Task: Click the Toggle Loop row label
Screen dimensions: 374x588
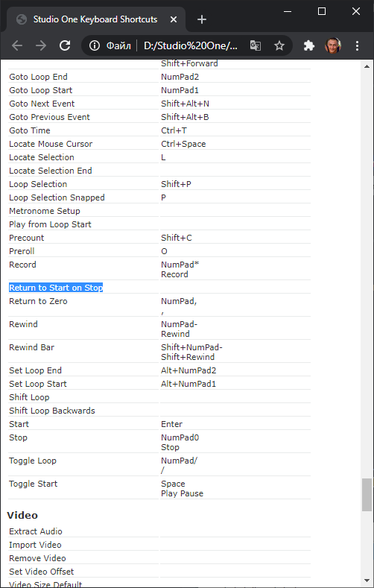Action: 33,461
